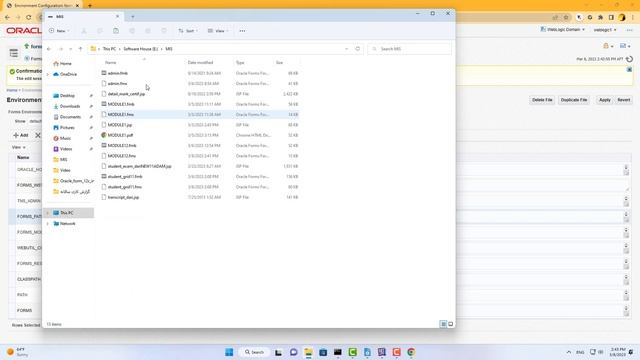
Task: Switch to details view icon in status bar
Action: (x=443, y=324)
